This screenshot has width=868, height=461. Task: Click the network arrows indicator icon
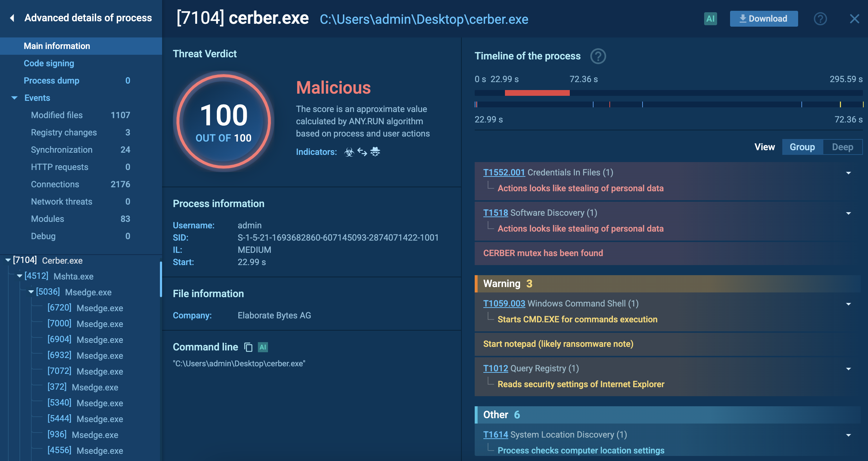click(362, 152)
